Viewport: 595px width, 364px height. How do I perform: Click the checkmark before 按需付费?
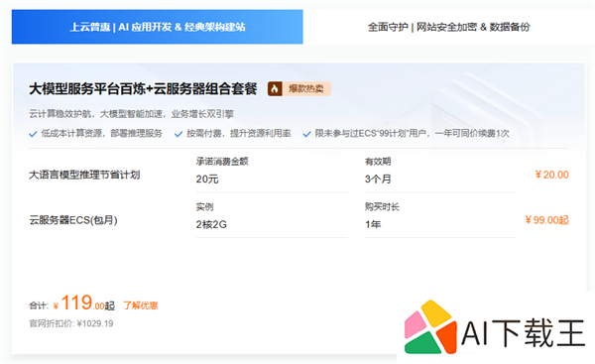pyautogui.click(x=178, y=134)
